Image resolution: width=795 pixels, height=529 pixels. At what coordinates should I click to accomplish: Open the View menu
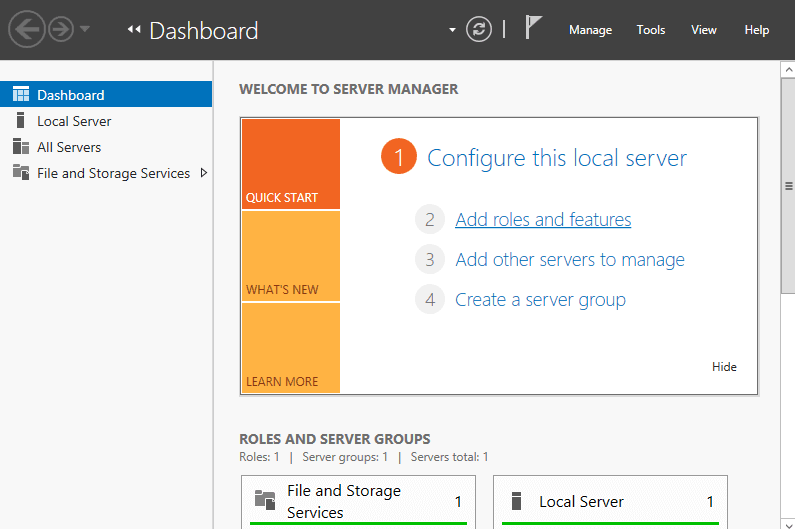coord(703,30)
